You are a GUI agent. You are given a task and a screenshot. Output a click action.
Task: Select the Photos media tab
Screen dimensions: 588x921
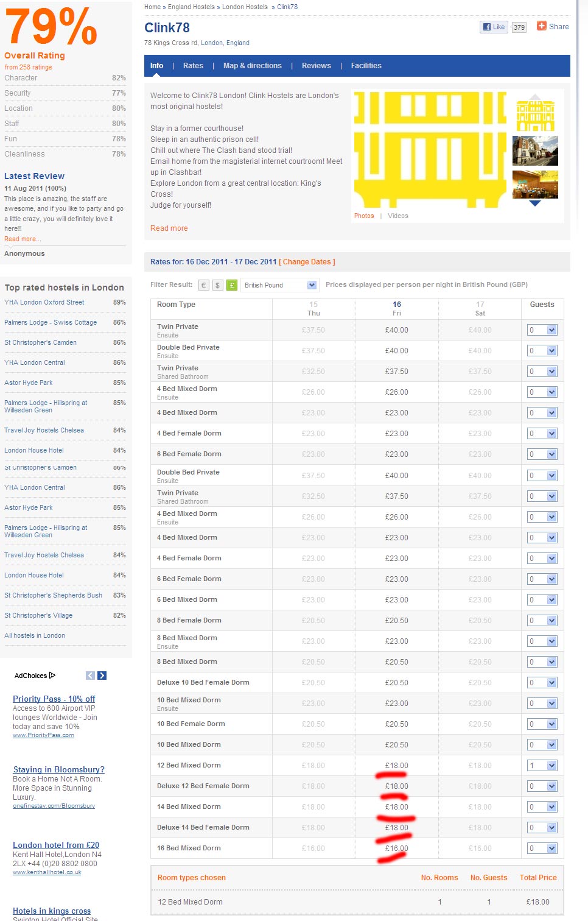[364, 216]
